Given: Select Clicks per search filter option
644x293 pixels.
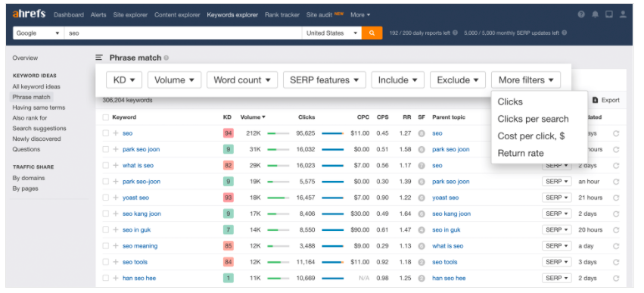Looking at the screenshot, I should pos(533,119).
